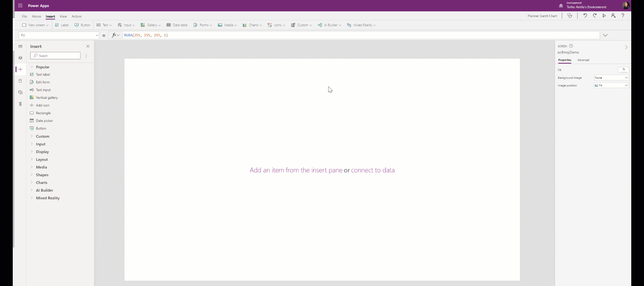Viewport: 644px width, 286px height.
Task: Open the Data sources cylinder icon
Action: [20, 81]
